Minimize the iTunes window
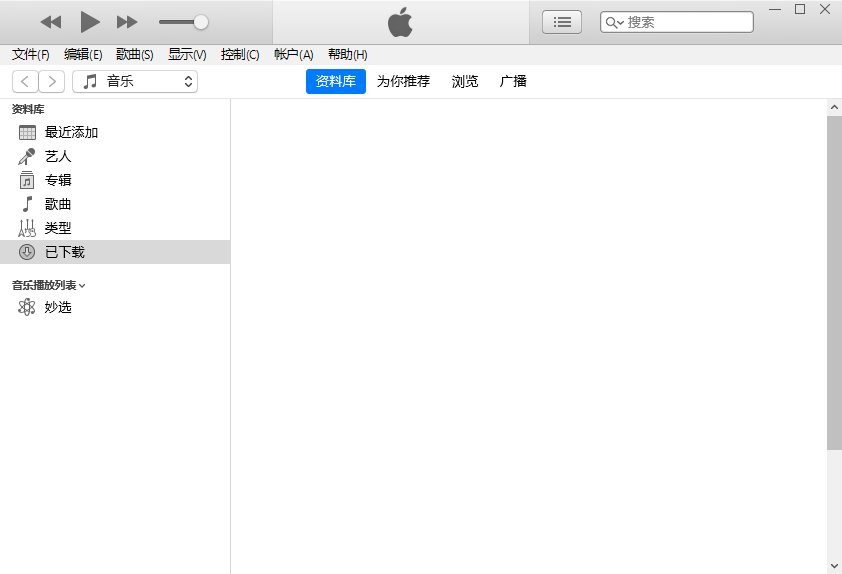Screen dimensions: 842x574 click(775, 9)
